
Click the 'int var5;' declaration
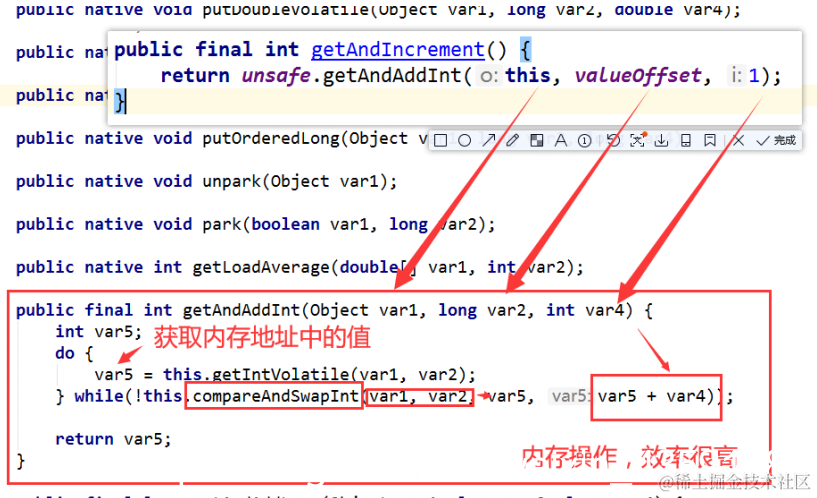[x=98, y=332]
